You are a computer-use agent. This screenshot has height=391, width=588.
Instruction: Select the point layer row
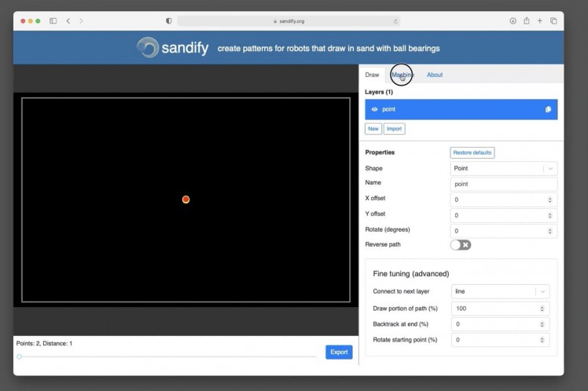click(461, 109)
